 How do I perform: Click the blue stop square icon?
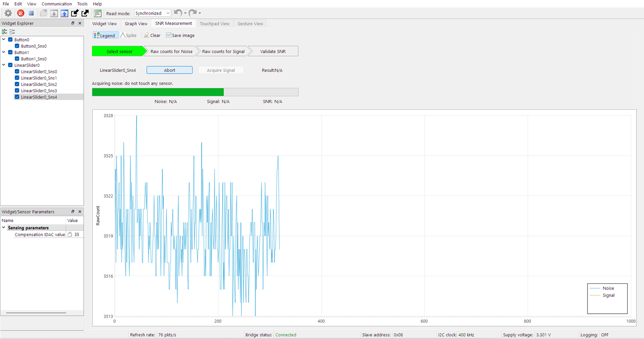click(31, 13)
